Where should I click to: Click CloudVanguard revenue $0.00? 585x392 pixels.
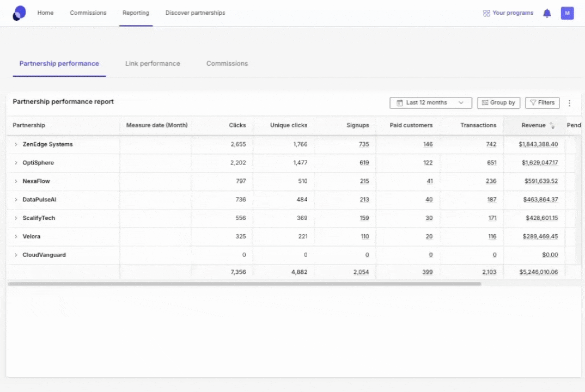pos(550,255)
